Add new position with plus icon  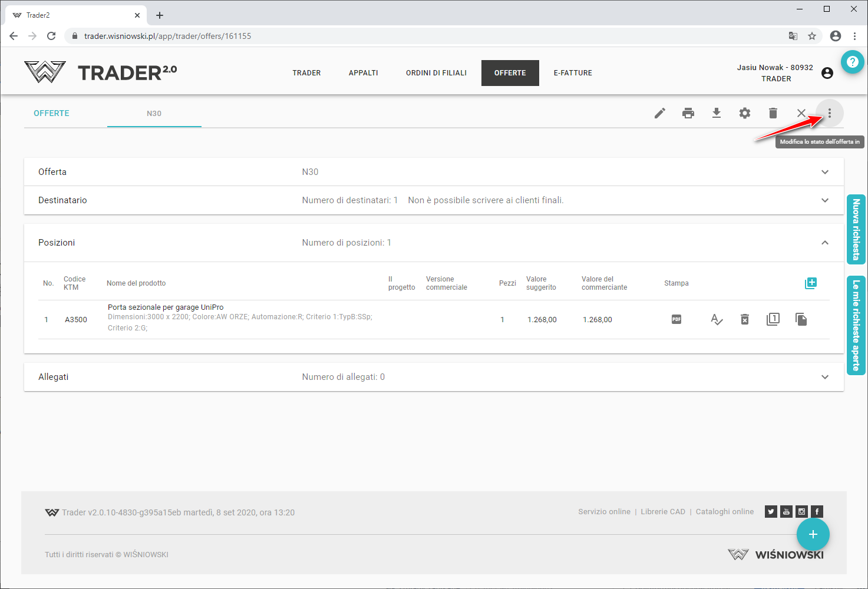[810, 283]
